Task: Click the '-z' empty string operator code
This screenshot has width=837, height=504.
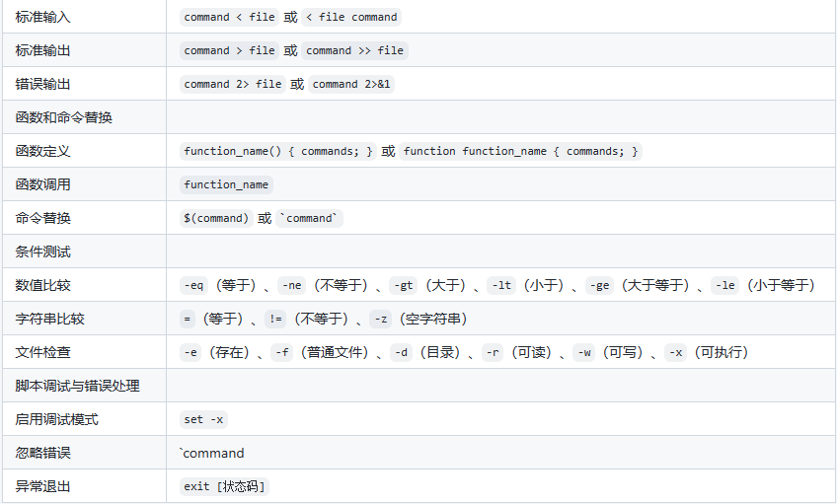Action: coord(381,320)
